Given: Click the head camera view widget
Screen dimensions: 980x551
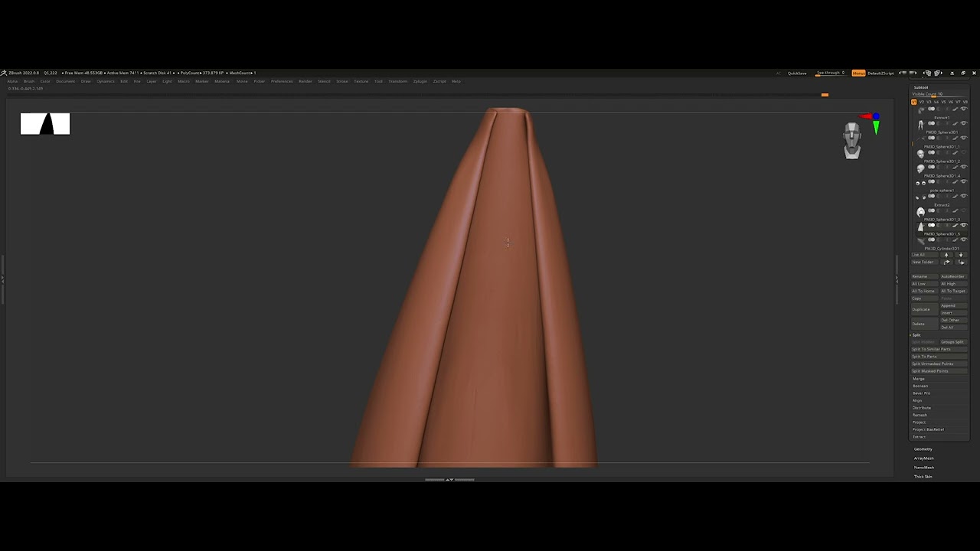Looking at the screenshot, I should 852,141.
